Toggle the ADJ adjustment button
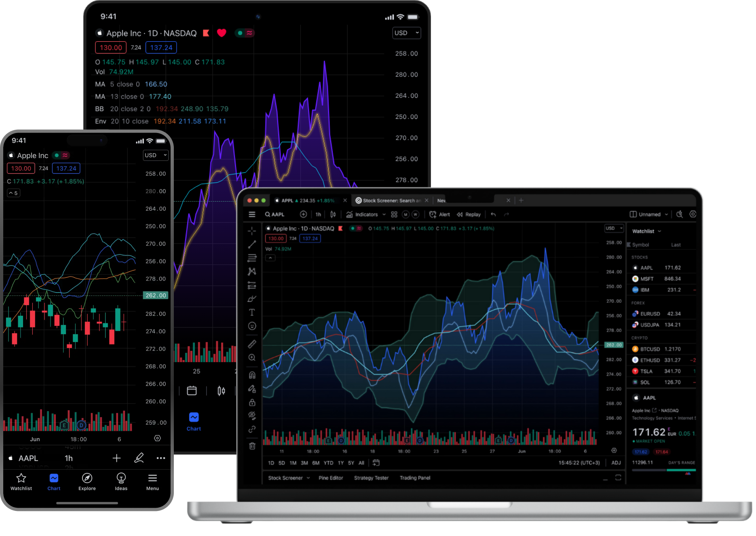The height and width of the screenshot is (536, 756). [x=616, y=463]
